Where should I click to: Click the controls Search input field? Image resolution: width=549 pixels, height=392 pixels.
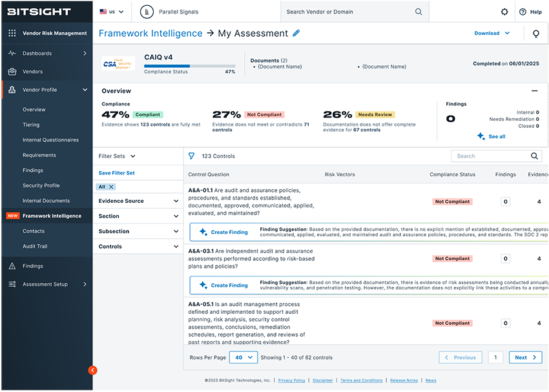(x=497, y=156)
